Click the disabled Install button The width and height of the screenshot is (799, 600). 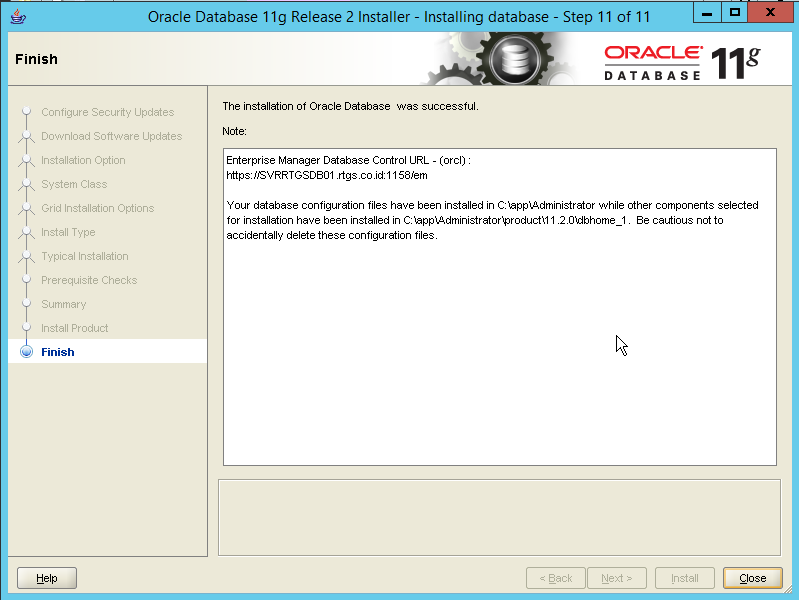(684, 578)
